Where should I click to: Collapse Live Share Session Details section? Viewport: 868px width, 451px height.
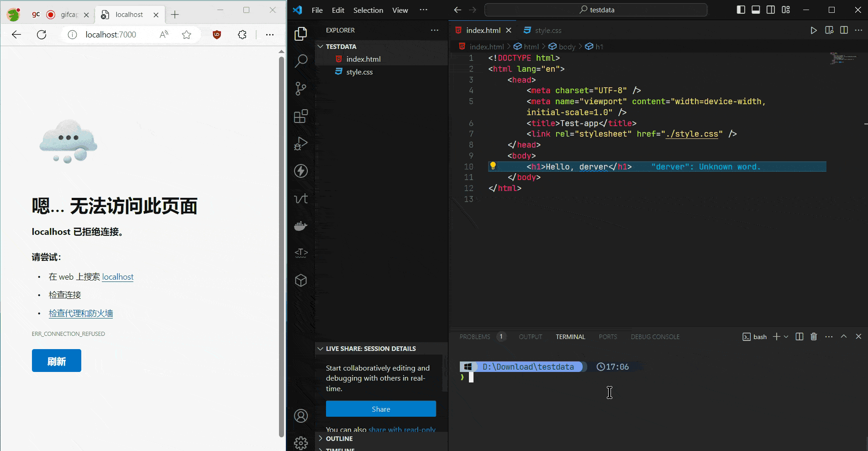pyautogui.click(x=381, y=349)
